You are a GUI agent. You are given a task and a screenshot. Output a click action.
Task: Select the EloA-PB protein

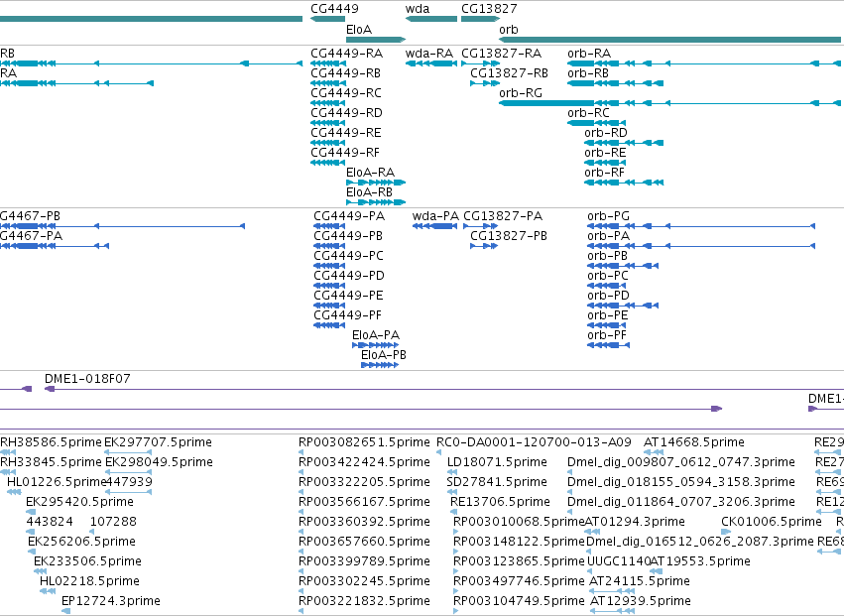click(380, 365)
